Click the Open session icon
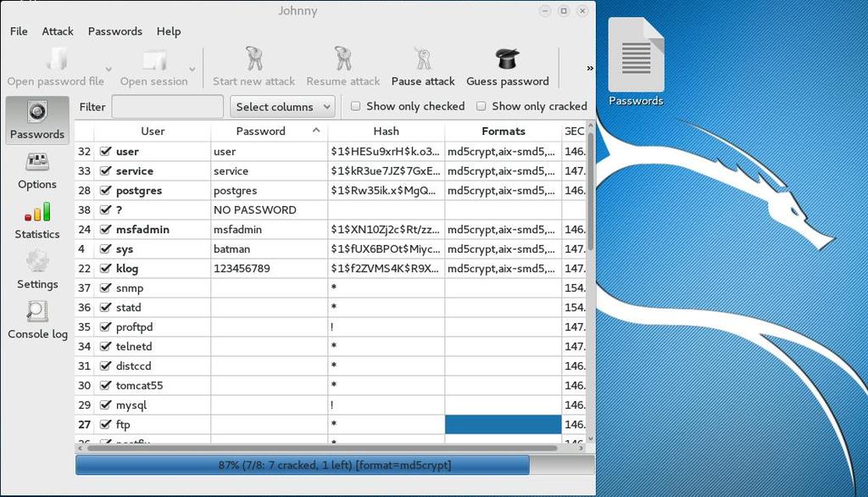This screenshot has width=868, height=497. [x=154, y=60]
